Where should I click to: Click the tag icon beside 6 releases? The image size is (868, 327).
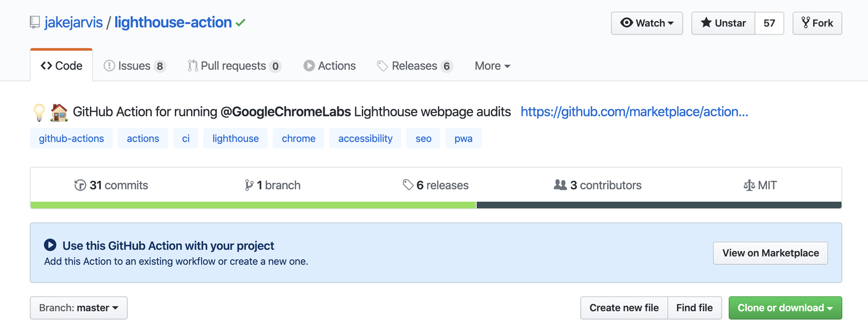pyautogui.click(x=408, y=185)
